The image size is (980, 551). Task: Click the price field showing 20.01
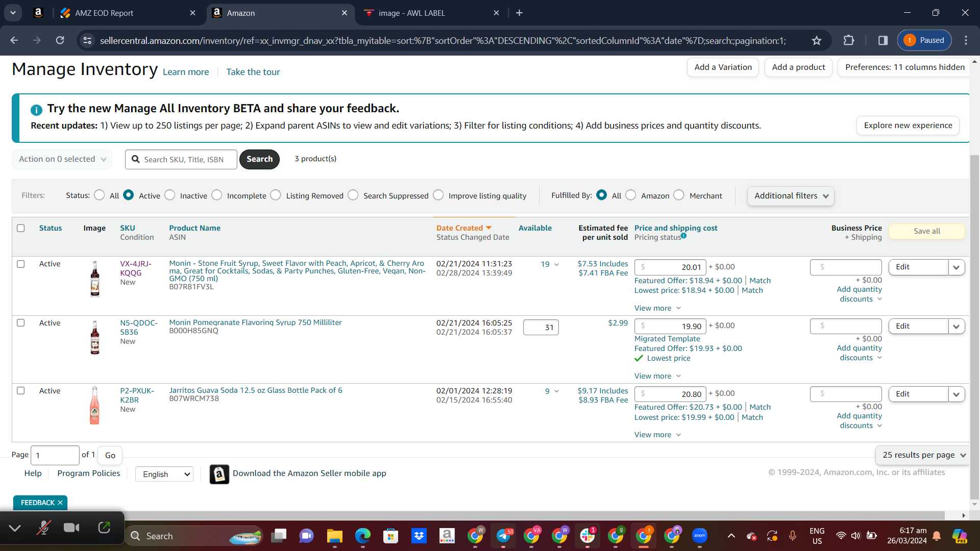point(670,267)
